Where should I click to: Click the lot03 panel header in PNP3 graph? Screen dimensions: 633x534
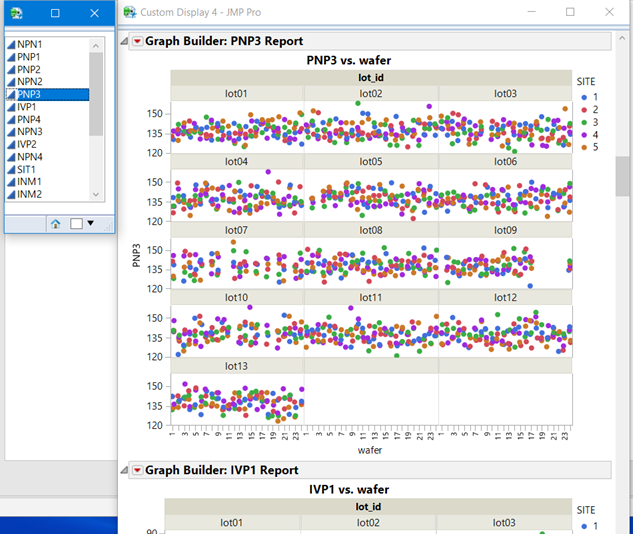(x=505, y=94)
